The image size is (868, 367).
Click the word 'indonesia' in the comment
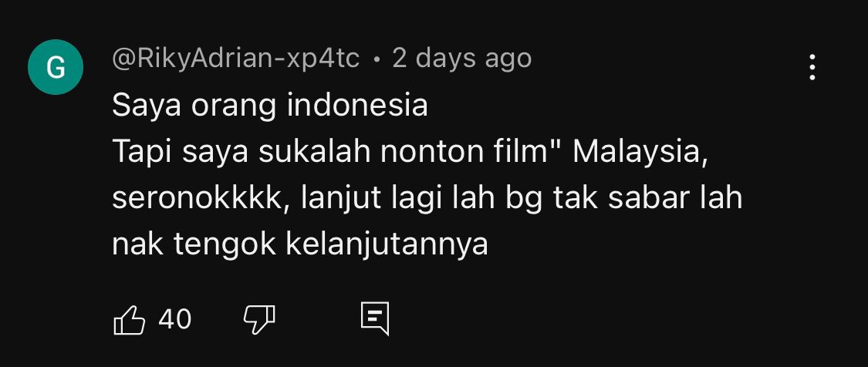point(357,106)
